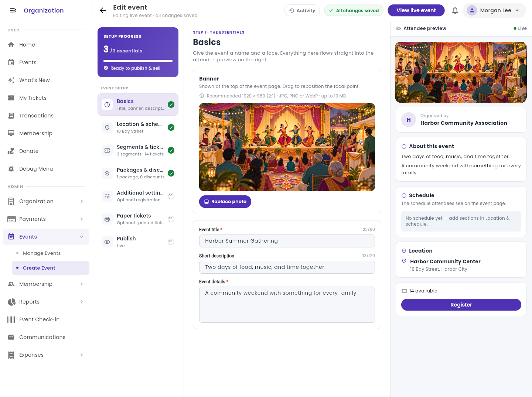Click the Paper tickets printer icon
The image size is (532, 397).
click(x=107, y=219)
